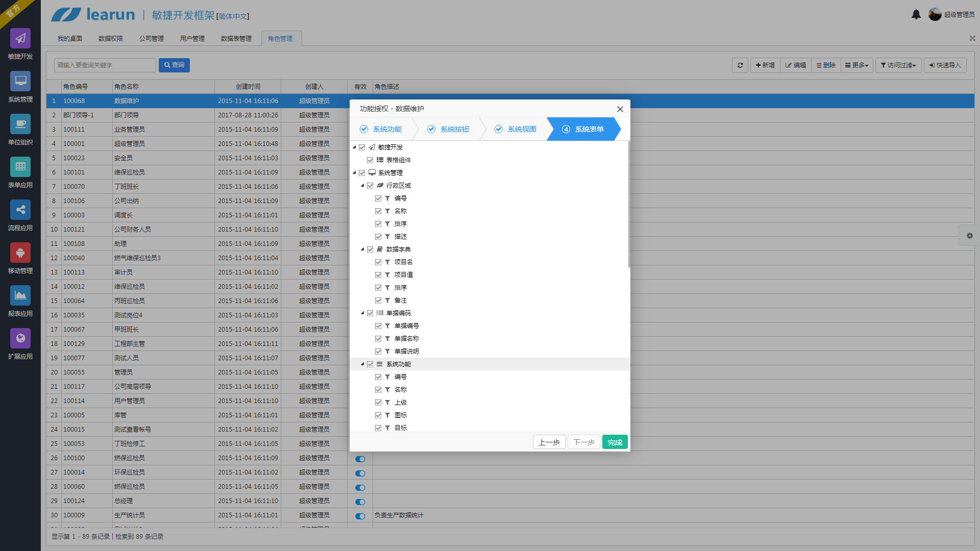This screenshot has width=980, height=551.
Task: Click the 单位组织 sidebar icon
Action: point(20,124)
